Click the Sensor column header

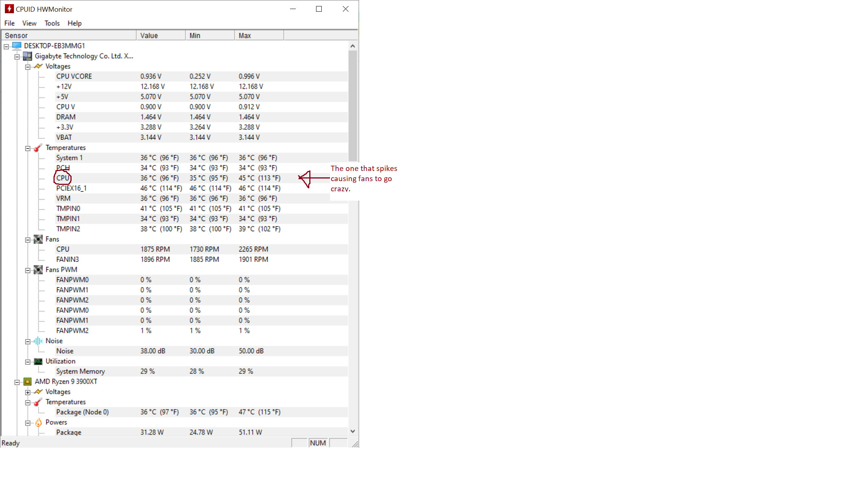[x=69, y=35]
